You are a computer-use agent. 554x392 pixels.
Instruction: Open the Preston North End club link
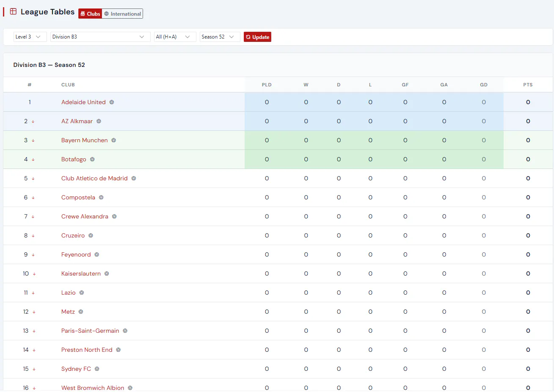[x=87, y=350]
